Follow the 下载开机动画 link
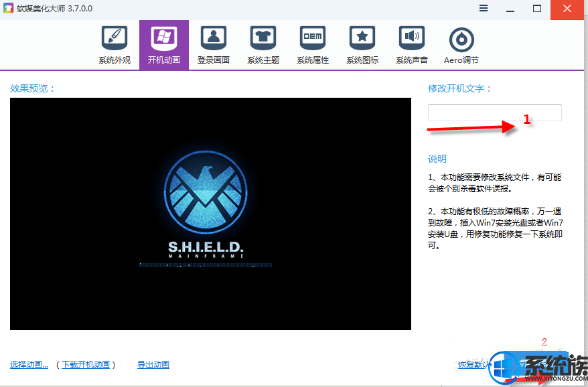This screenshot has height=387, width=588. coord(86,364)
